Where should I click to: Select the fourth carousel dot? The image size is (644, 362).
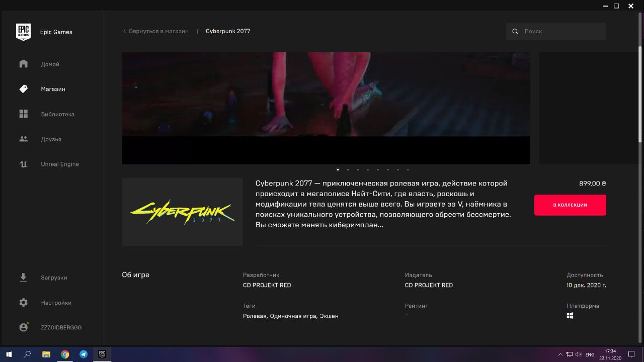(x=368, y=169)
